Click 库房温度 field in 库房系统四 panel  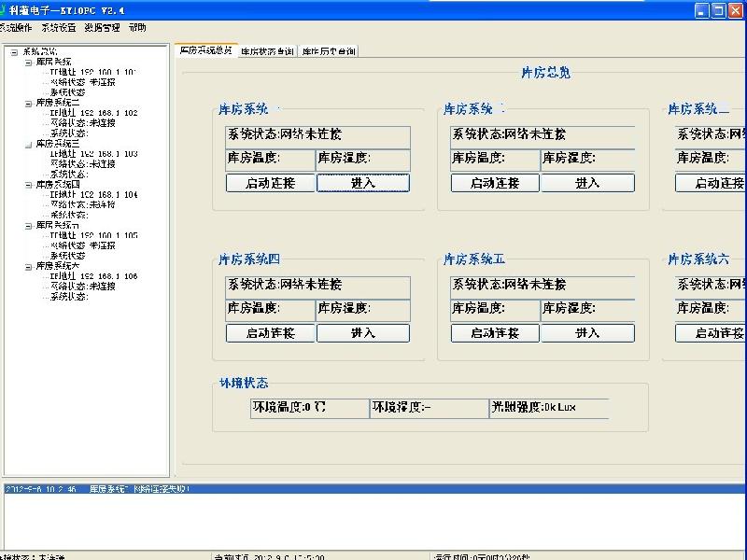coord(270,310)
